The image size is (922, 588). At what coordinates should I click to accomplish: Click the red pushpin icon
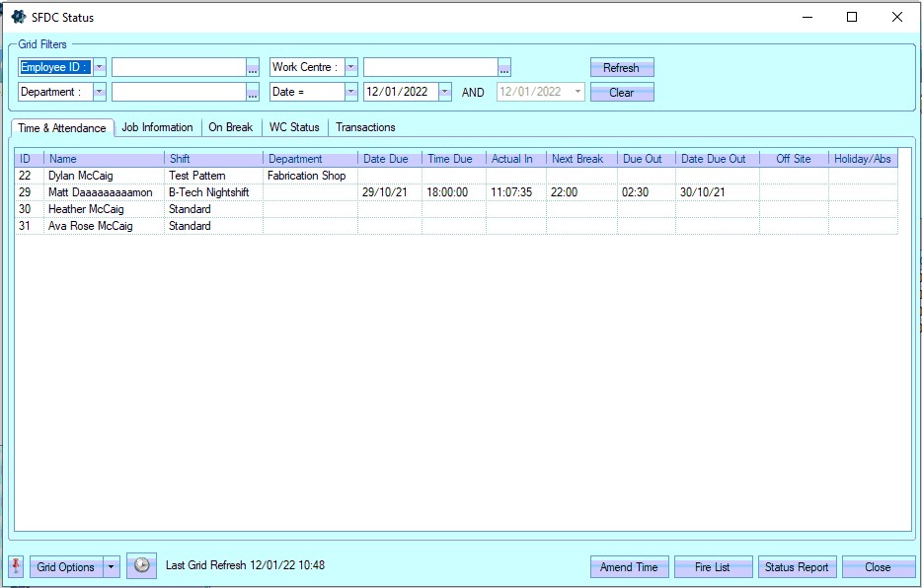(x=17, y=566)
